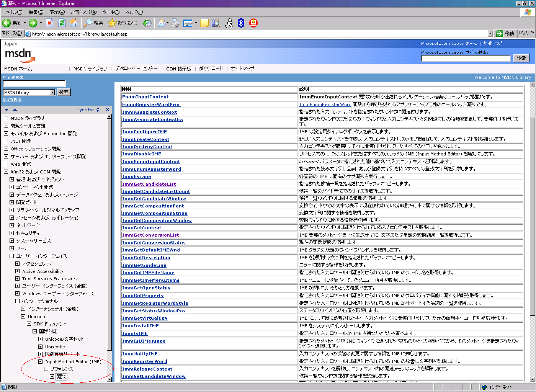The image size is (536, 392).
Task: Click the toc up arrow icon
Action: pyautogui.click(x=15, y=110)
